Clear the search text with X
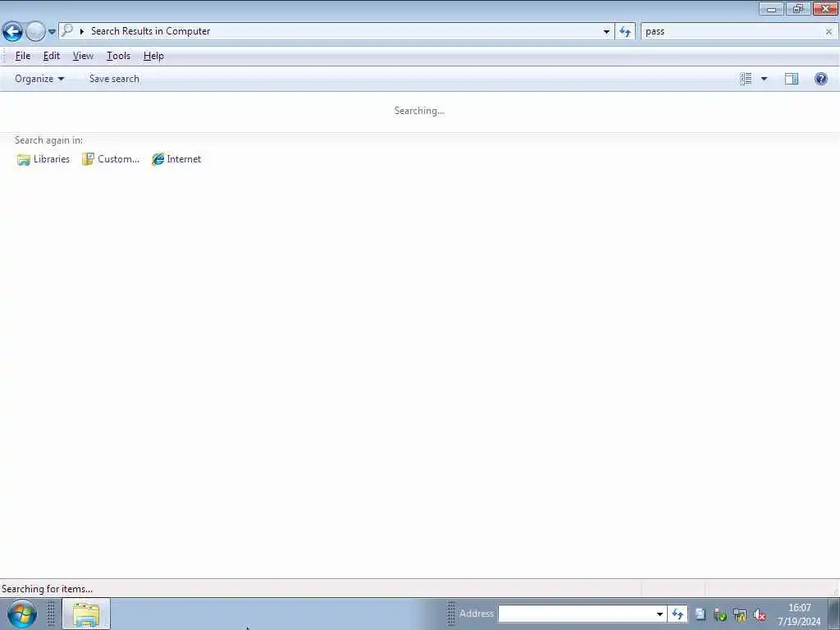The height and width of the screenshot is (630, 840). (x=829, y=32)
